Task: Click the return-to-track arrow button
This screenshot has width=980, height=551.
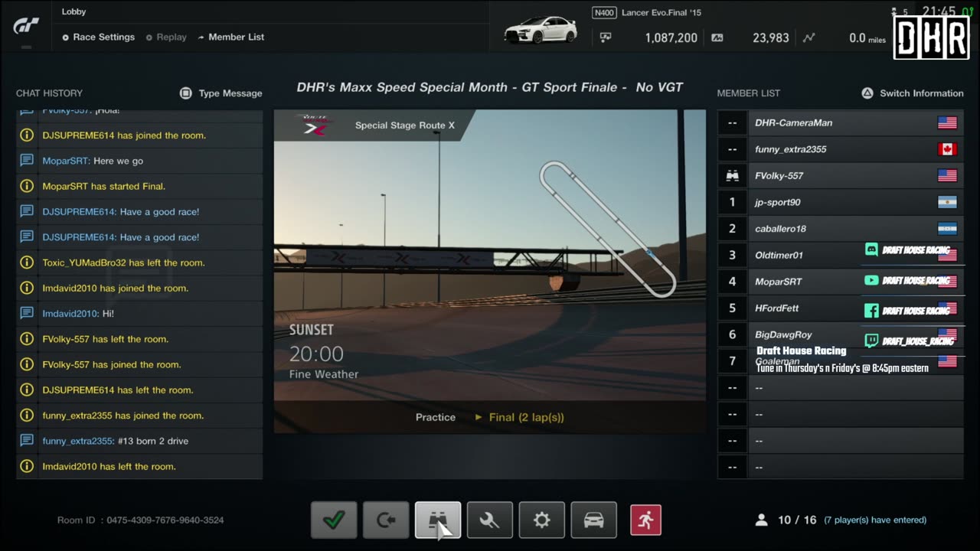Action: (386, 520)
